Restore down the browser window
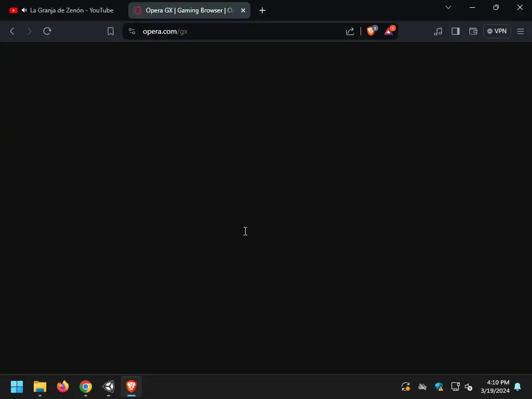Viewport: 532px width, 399px height. click(496, 7)
